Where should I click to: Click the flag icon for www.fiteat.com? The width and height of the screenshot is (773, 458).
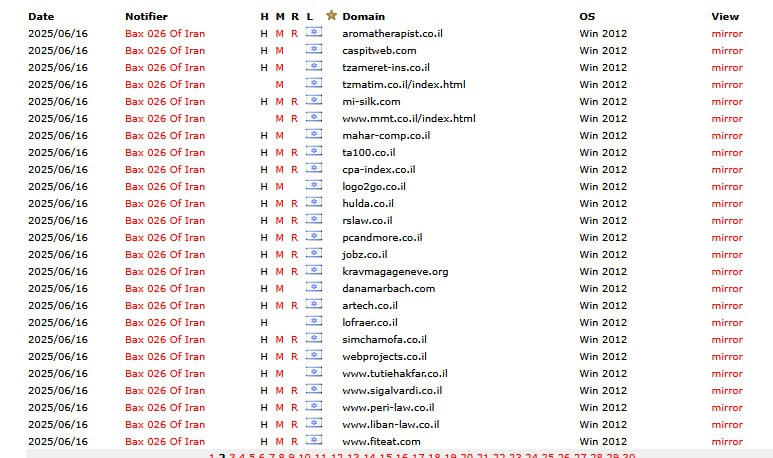tap(314, 440)
